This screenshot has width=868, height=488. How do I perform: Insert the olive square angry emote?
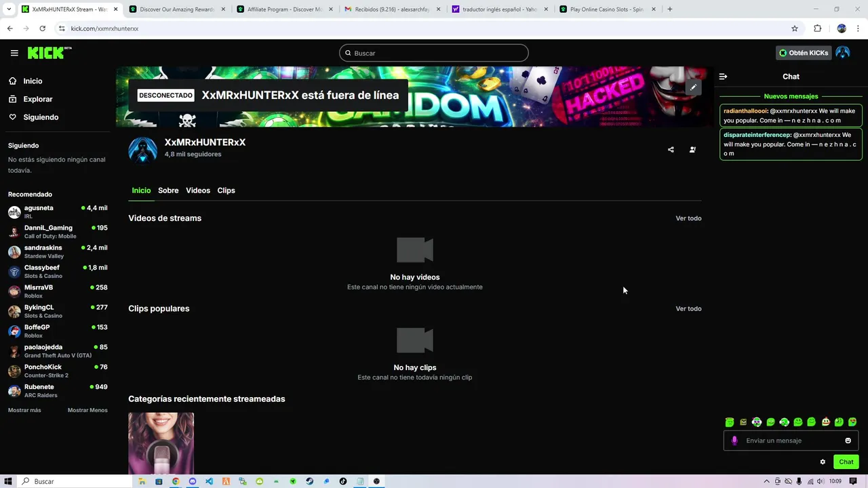[743, 422]
